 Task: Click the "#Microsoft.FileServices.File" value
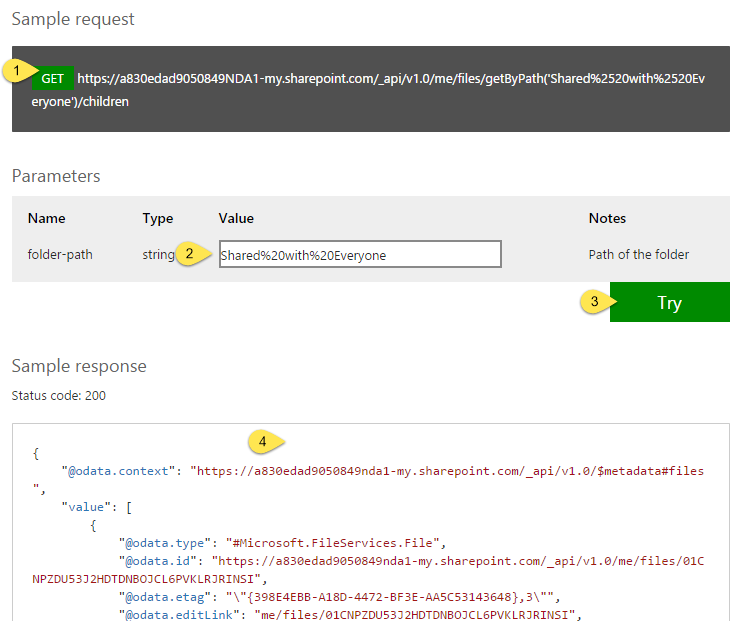point(333,543)
